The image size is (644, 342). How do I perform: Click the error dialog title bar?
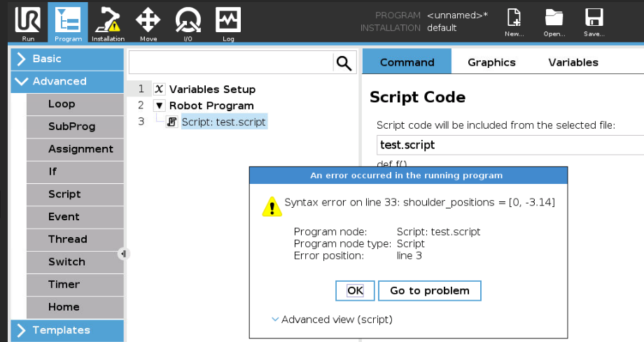408,176
